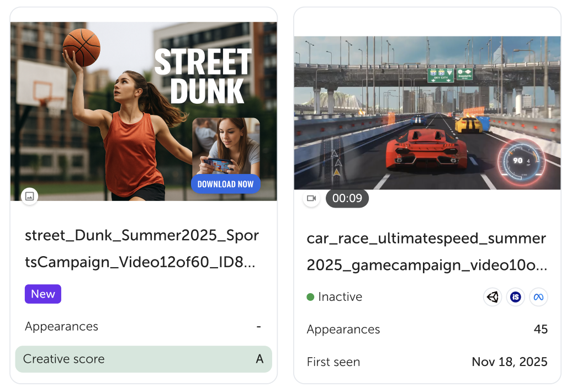Viewport: 572px width, 392px height.
Task: Open the Street Dunk creative thumbnail
Action: pos(144,110)
